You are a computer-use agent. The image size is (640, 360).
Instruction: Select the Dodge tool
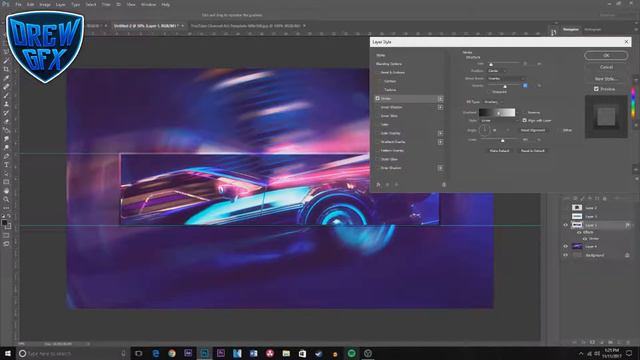click(x=6, y=147)
